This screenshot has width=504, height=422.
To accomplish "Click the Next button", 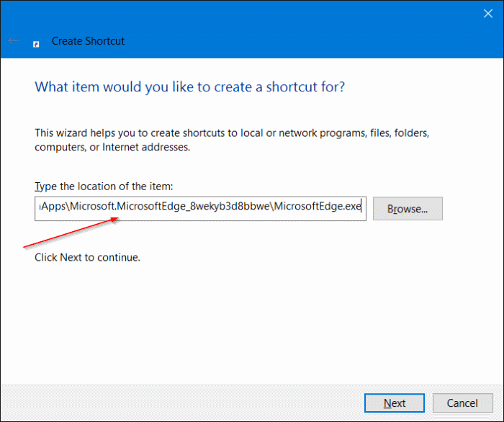I will point(395,403).
